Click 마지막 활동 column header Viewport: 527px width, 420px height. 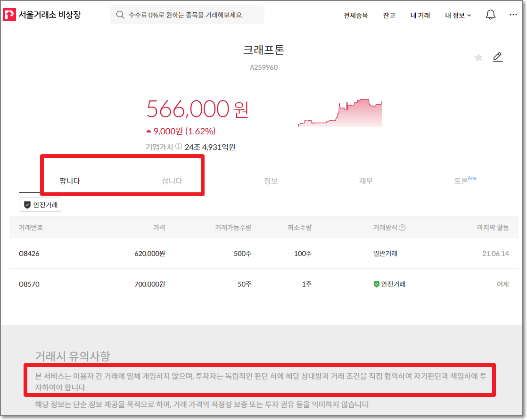[493, 228]
